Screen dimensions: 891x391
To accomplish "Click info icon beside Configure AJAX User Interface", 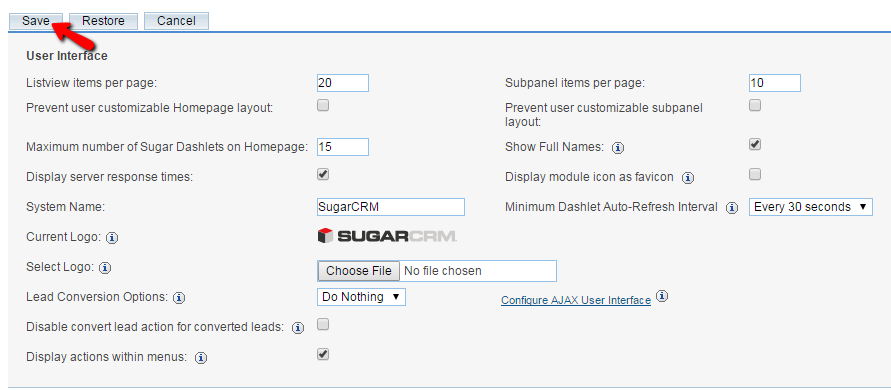I will coord(662,297).
